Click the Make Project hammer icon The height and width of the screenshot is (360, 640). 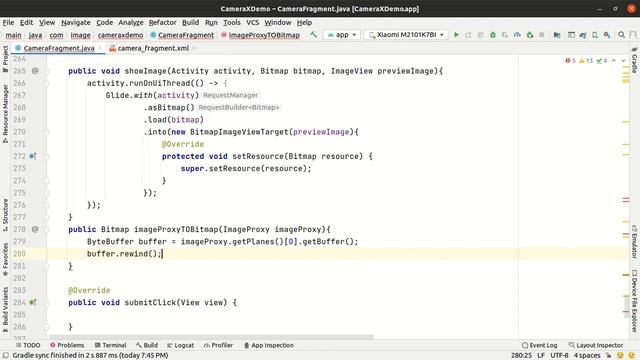pos(313,35)
